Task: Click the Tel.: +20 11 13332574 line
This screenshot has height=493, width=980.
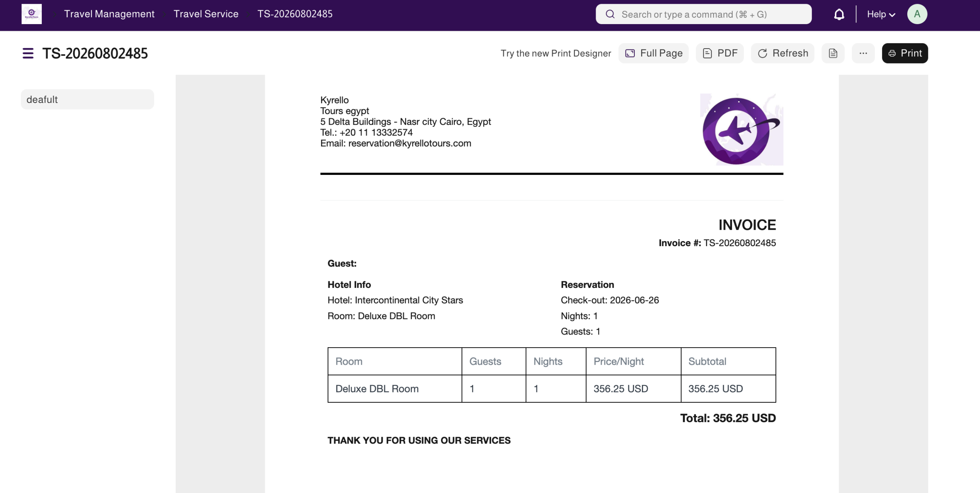Action: [366, 132]
